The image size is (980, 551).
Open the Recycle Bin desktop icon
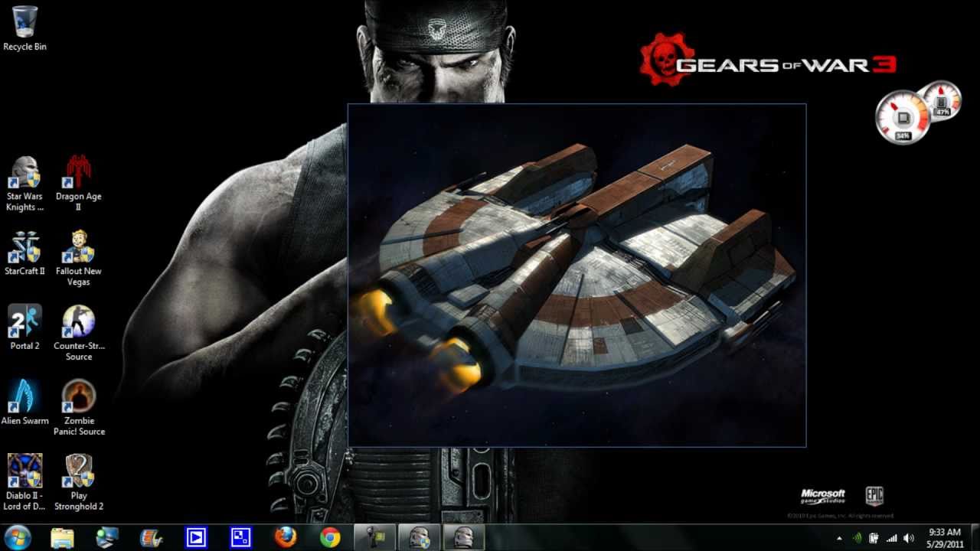[24, 28]
